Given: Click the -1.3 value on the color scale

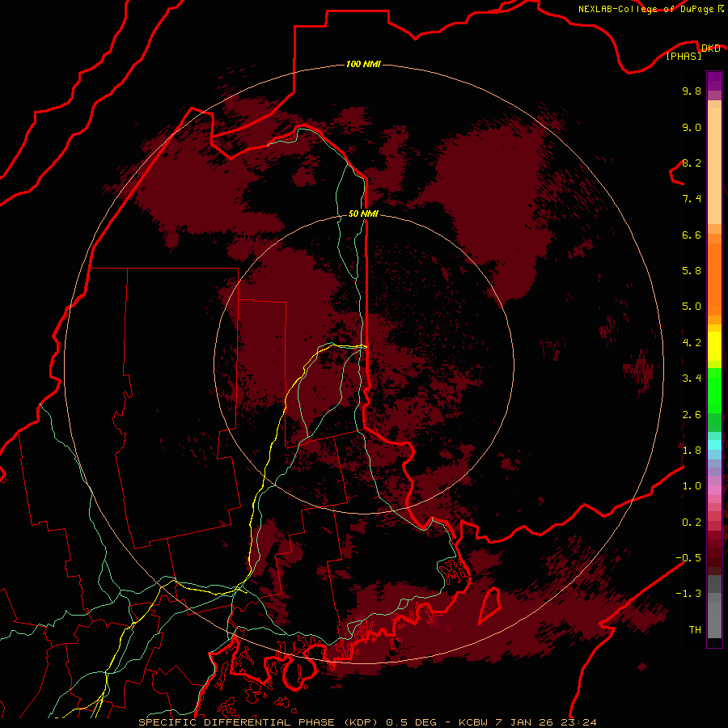Looking at the screenshot, I should [x=688, y=594].
